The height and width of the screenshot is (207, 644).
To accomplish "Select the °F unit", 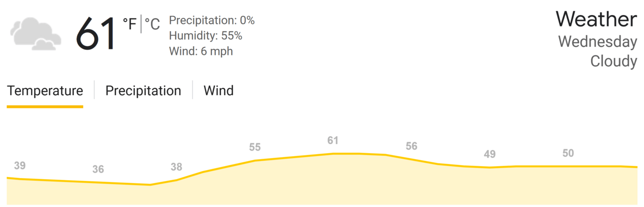I will tap(130, 23).
